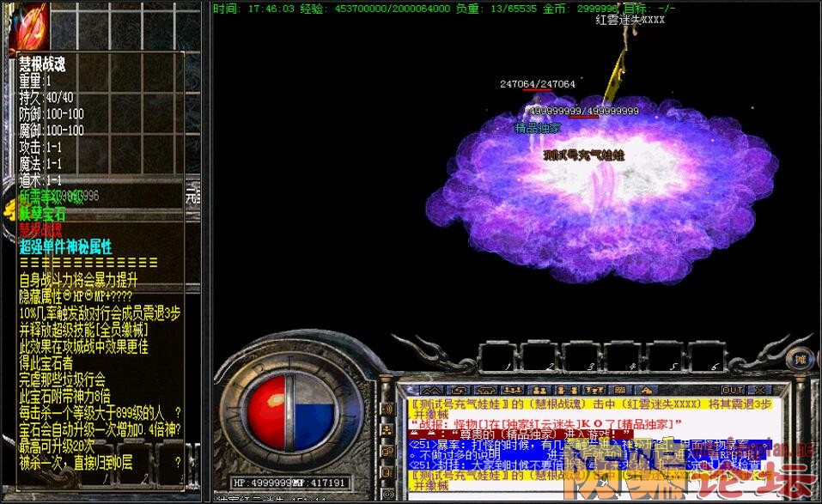Click the red HP half of the orb

coord(267,412)
